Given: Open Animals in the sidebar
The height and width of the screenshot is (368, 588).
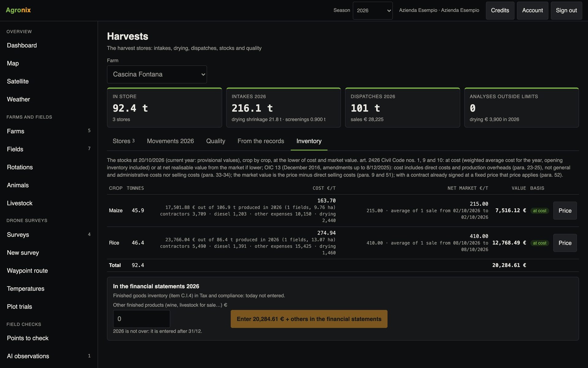Looking at the screenshot, I should coord(49,185).
